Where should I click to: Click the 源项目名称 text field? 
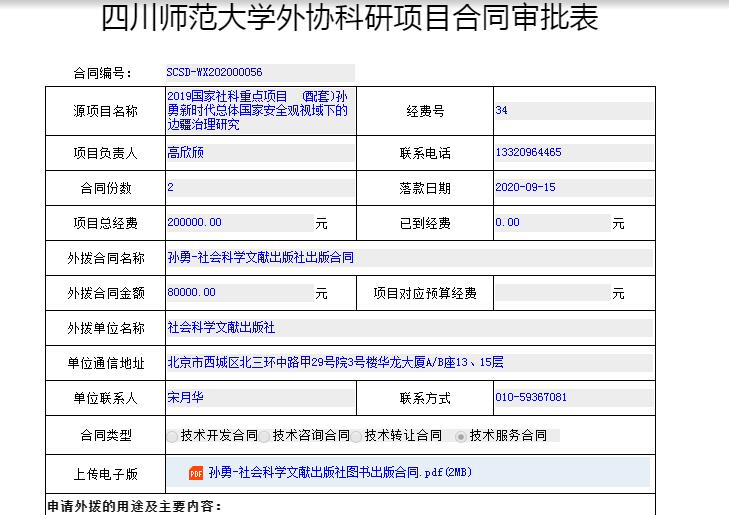point(261,111)
